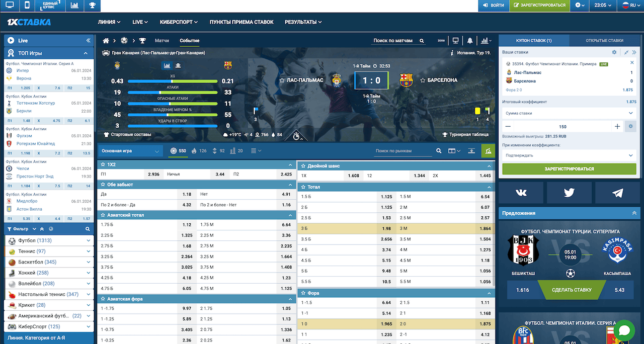Screen dimensions: 644x344
Task: Click the VK social network icon
Action: [521, 193]
